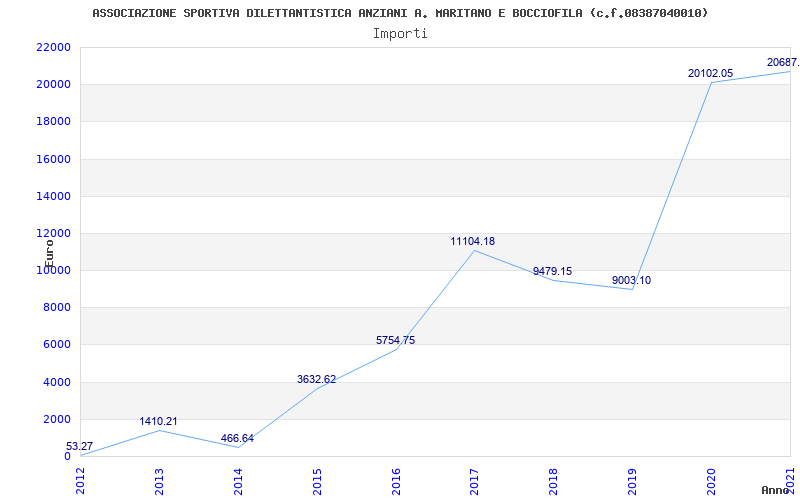Click the 466.64 data label
The height and width of the screenshot is (500, 800).
click(x=237, y=438)
